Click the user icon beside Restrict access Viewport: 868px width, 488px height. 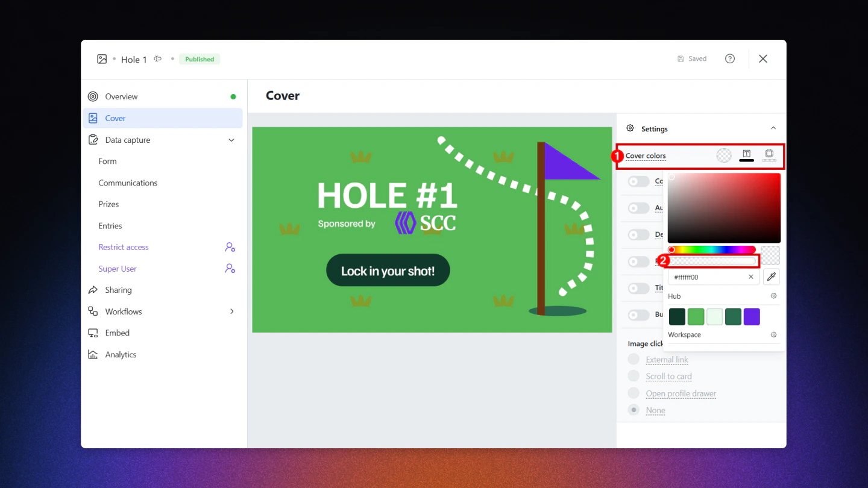click(x=230, y=247)
